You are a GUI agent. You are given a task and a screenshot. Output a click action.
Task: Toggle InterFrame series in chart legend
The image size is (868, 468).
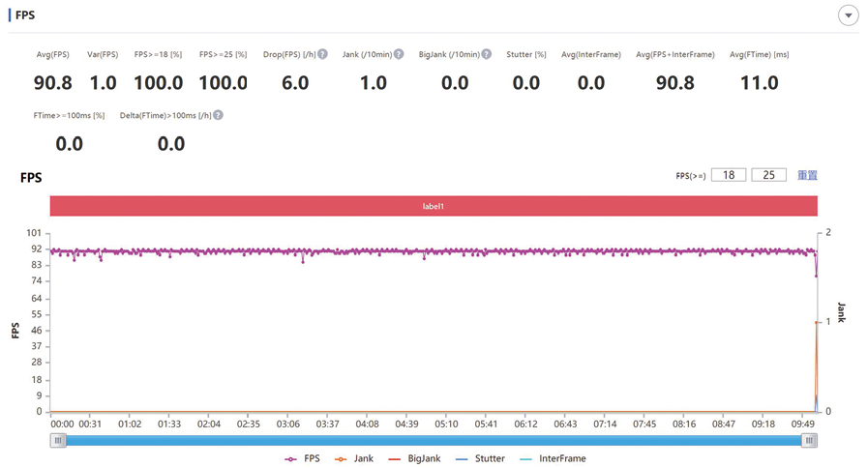coord(553,458)
